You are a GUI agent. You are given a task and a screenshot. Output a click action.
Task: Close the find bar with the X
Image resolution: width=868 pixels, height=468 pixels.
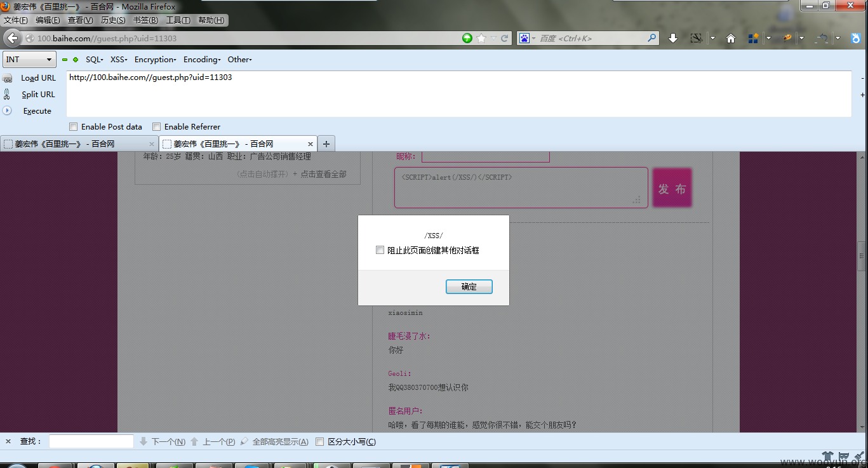click(8, 441)
